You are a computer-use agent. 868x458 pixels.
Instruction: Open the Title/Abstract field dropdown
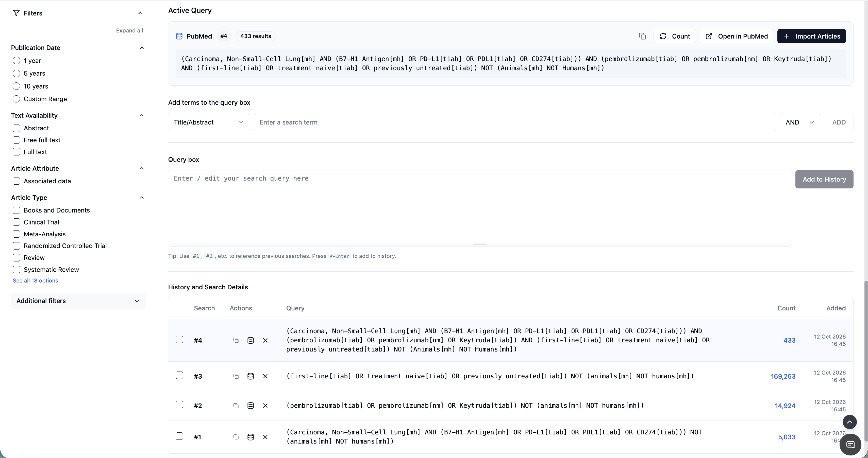(x=209, y=122)
